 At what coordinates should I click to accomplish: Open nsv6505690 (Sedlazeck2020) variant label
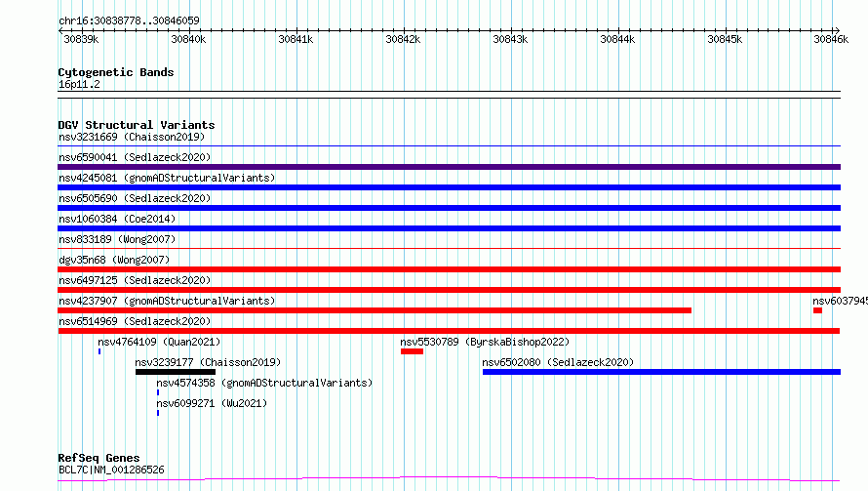pos(135,198)
